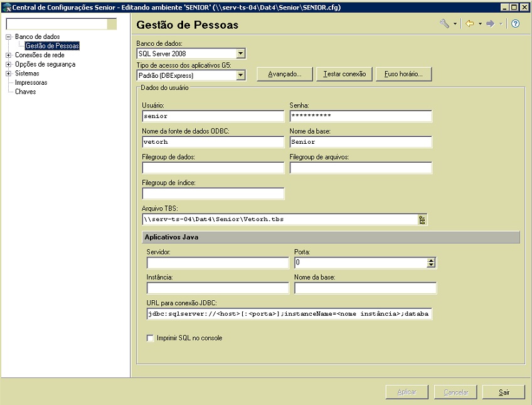The image size is (532, 405).
Task: Increase the Porta value with up arrow
Action: click(431, 260)
